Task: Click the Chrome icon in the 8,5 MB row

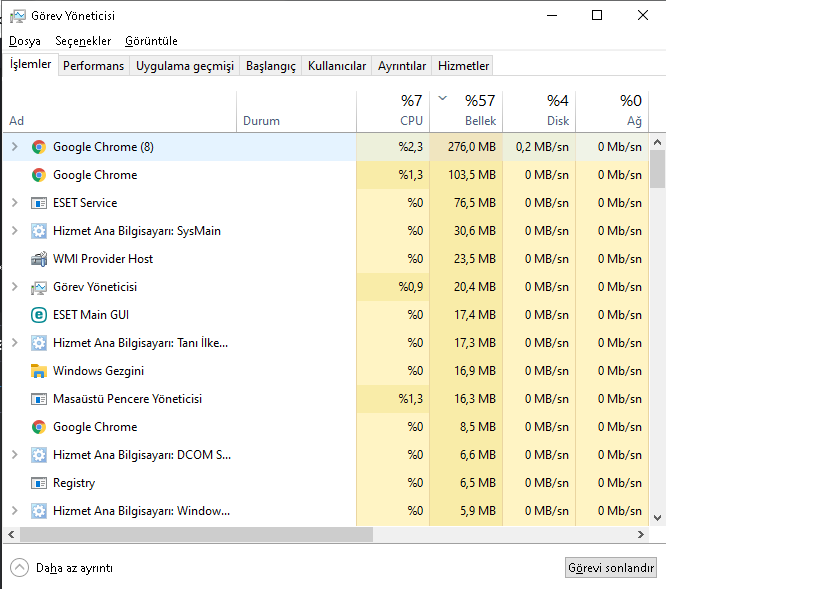Action: [x=39, y=427]
